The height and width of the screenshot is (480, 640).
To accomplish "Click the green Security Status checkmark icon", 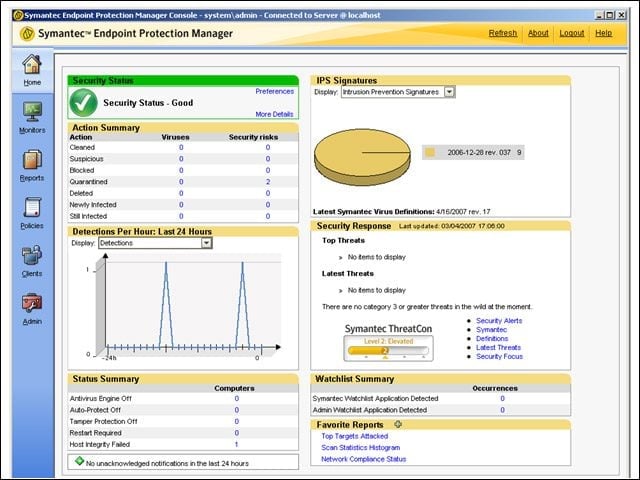I will [x=83, y=103].
